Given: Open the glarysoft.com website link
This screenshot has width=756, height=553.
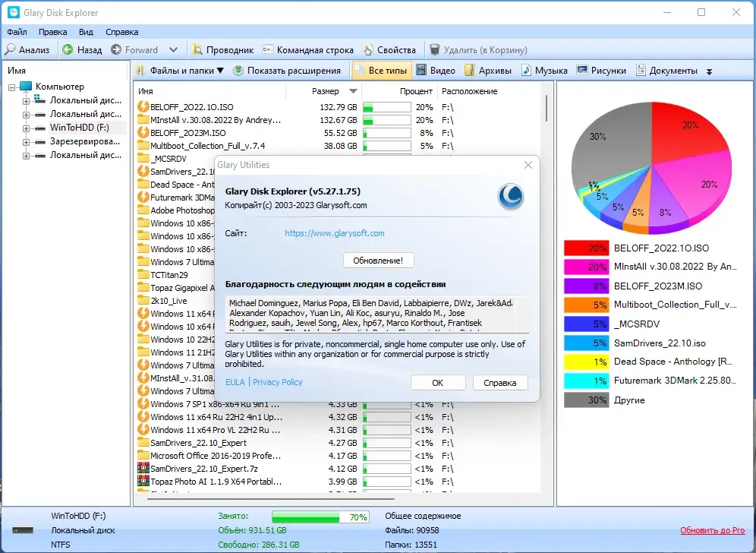Looking at the screenshot, I should [x=335, y=233].
